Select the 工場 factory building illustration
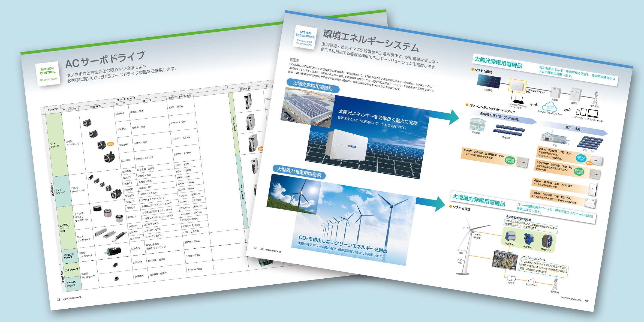The height and width of the screenshot is (322, 644). [555, 138]
